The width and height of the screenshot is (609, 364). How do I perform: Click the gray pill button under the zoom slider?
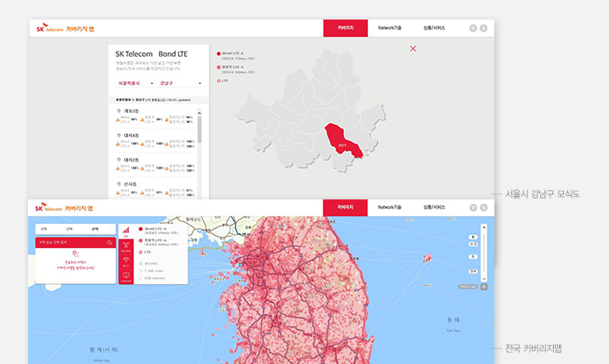coord(468,287)
